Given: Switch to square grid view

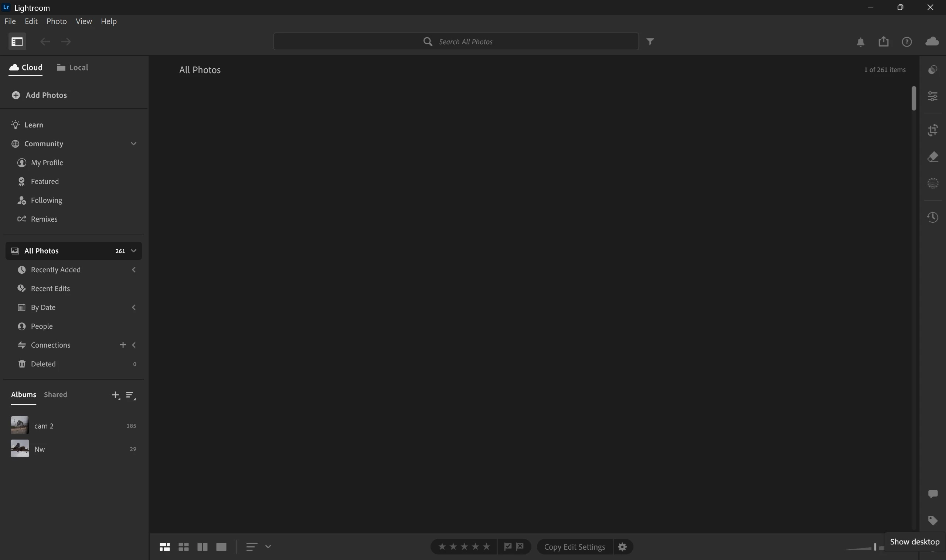Looking at the screenshot, I should (183, 546).
